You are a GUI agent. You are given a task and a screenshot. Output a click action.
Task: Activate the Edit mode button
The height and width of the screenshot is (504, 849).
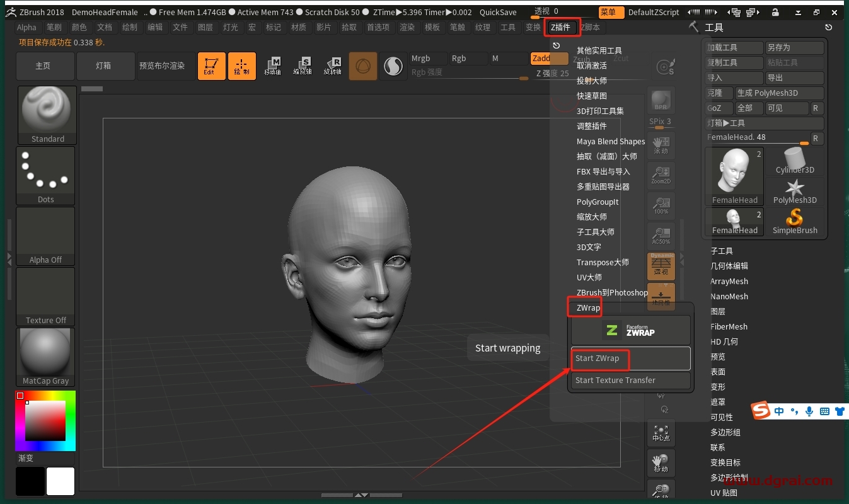coord(211,66)
